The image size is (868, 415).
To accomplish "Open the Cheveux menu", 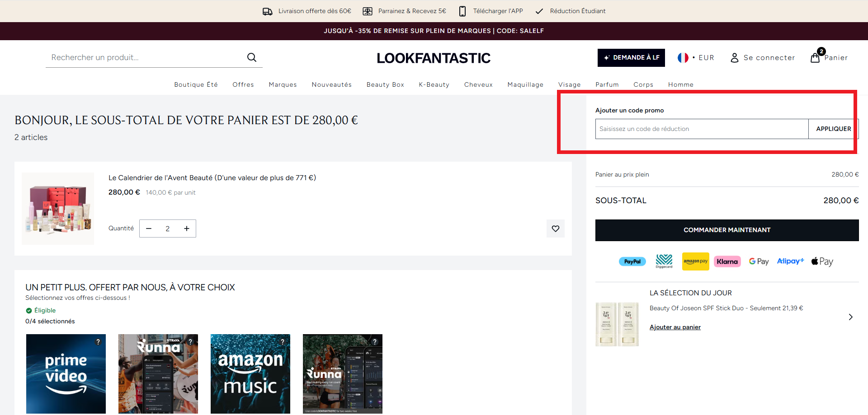I will click(479, 84).
